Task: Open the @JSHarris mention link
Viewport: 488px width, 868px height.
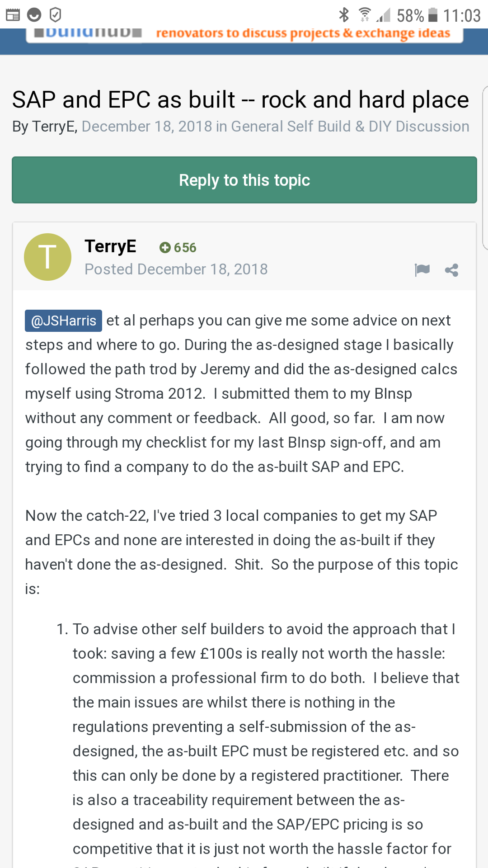Action: 63,321
